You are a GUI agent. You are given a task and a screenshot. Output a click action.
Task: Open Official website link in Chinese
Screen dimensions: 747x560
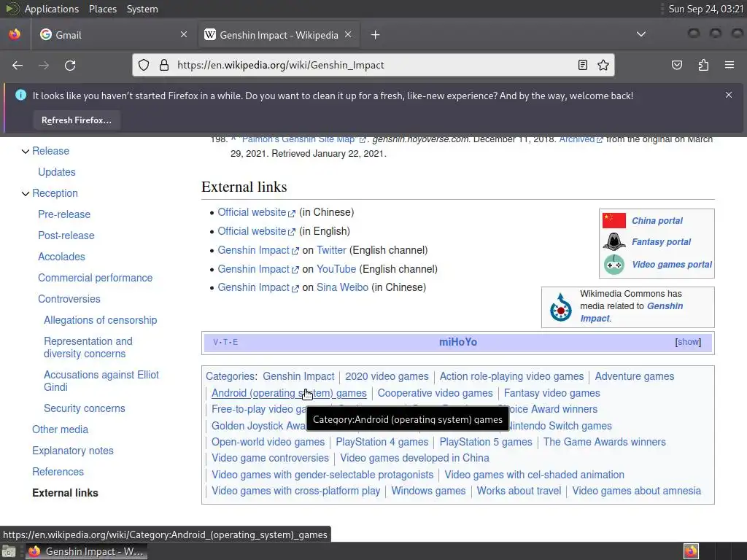[256, 212]
